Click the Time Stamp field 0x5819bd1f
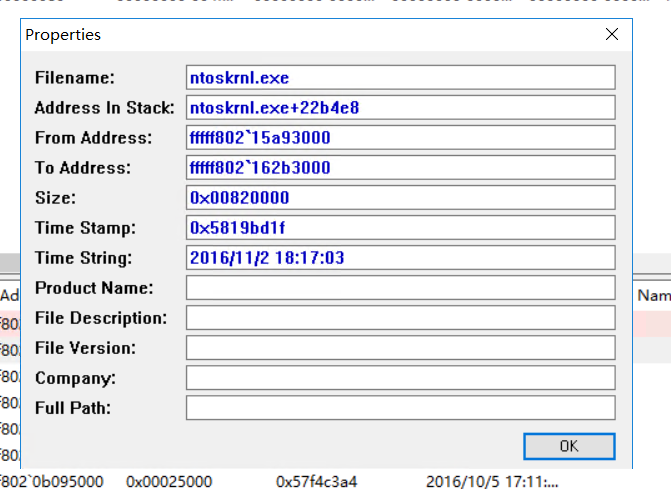 click(x=401, y=228)
